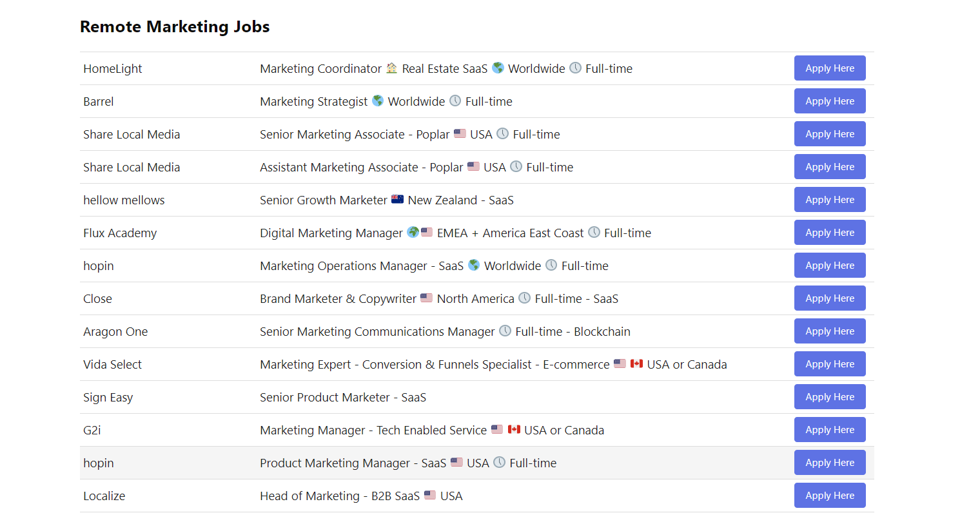Apply to Localize Head of Marketing
The width and height of the screenshot is (980, 513).
(x=829, y=496)
